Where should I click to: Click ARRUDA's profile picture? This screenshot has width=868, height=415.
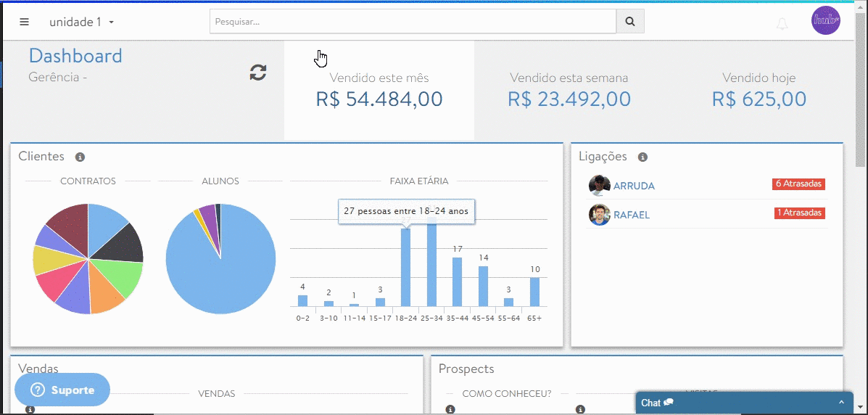pyautogui.click(x=600, y=186)
